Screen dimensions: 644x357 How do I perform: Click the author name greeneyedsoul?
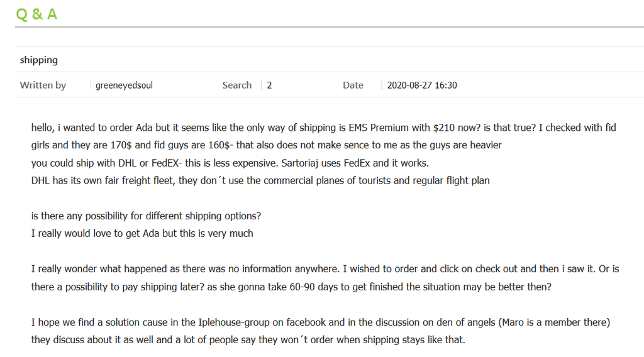click(124, 85)
